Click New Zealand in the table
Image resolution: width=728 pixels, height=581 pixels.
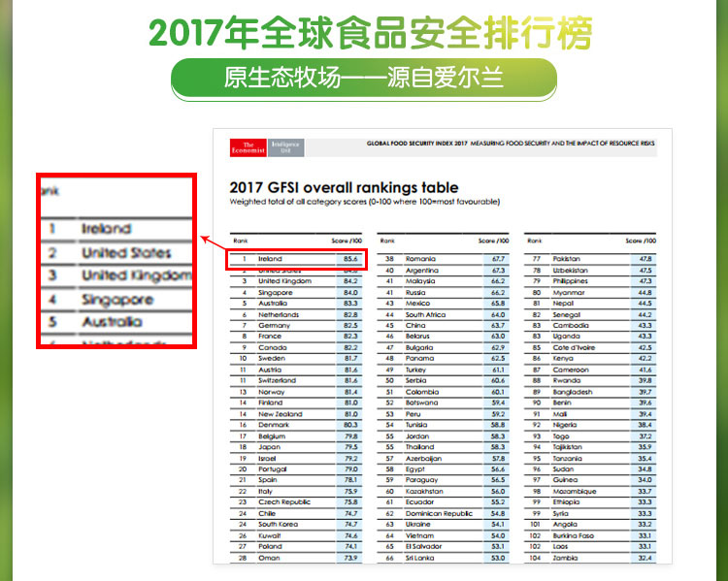281,414
